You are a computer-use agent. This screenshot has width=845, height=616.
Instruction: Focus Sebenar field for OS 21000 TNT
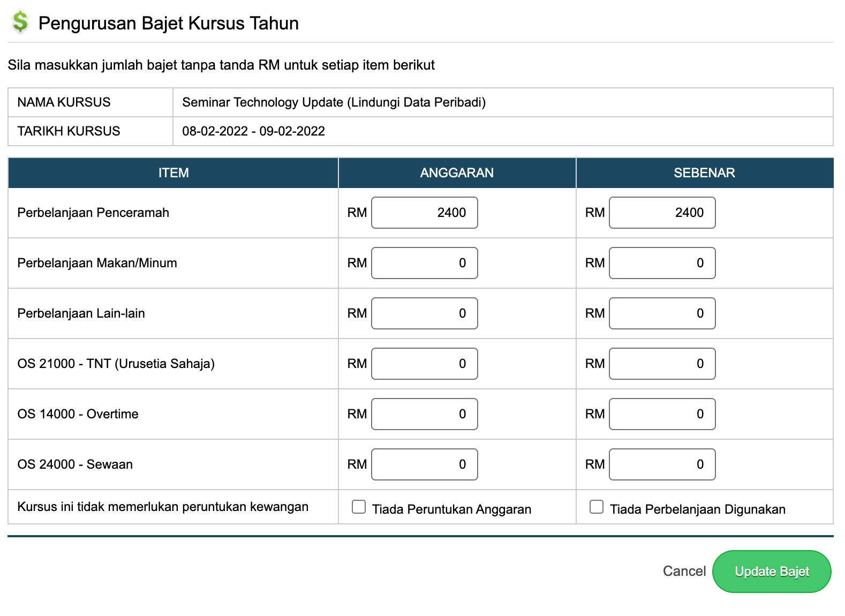pos(662,364)
